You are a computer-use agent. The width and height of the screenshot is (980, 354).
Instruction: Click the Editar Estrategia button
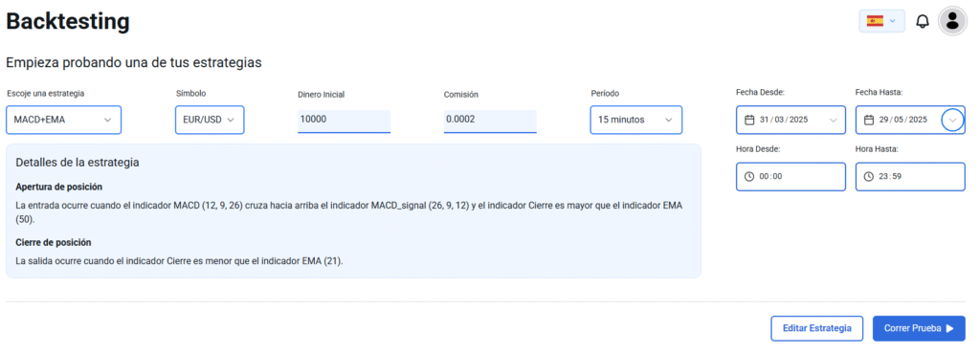coord(817,328)
